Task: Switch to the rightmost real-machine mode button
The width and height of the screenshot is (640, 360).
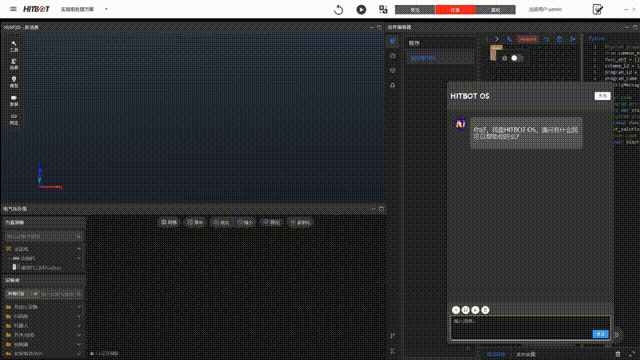Action: (x=496, y=9)
